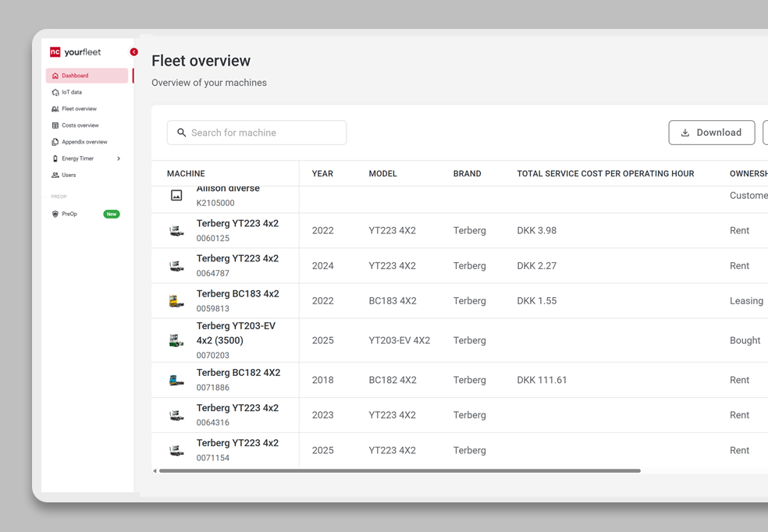Click serial number K2105000
Image resolution: width=768 pixels, height=532 pixels.
tap(215, 203)
